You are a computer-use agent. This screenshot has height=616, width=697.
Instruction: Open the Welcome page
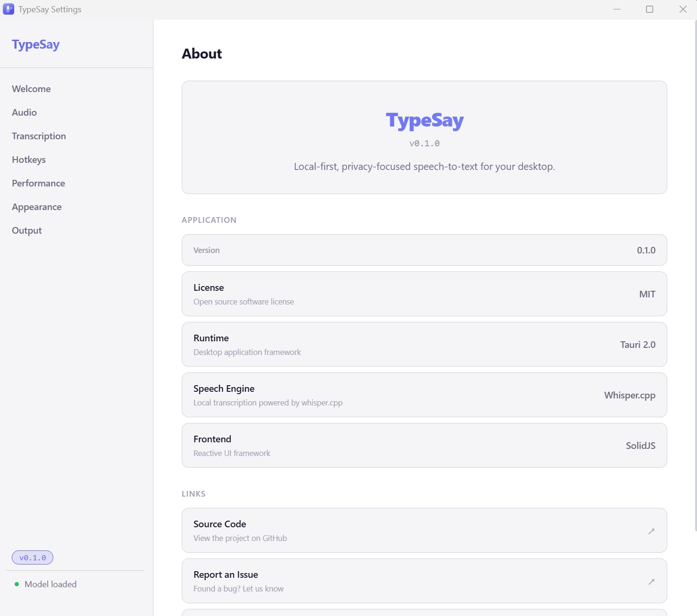pyautogui.click(x=31, y=89)
